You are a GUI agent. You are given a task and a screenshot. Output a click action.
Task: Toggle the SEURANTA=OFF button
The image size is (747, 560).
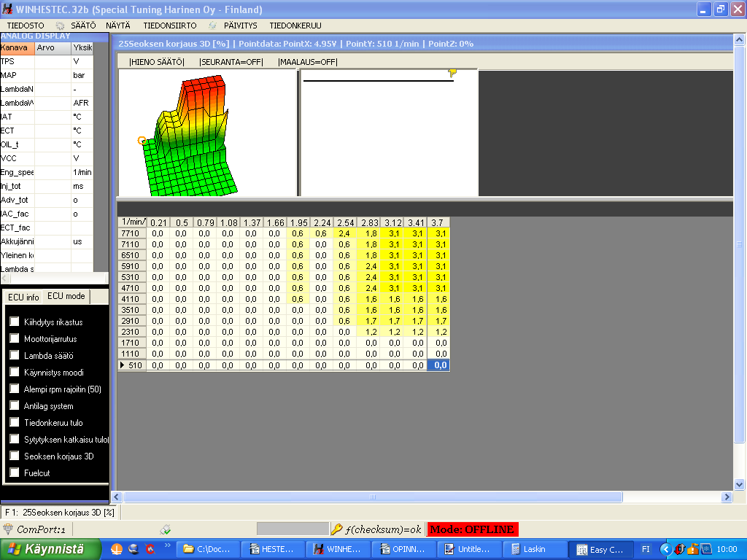point(231,62)
